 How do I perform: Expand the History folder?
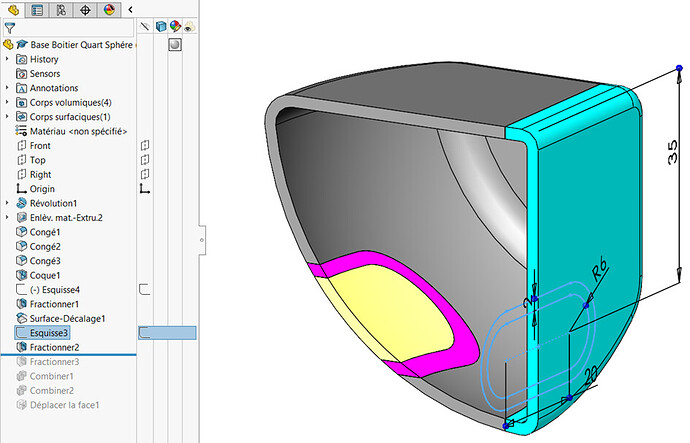7,59
